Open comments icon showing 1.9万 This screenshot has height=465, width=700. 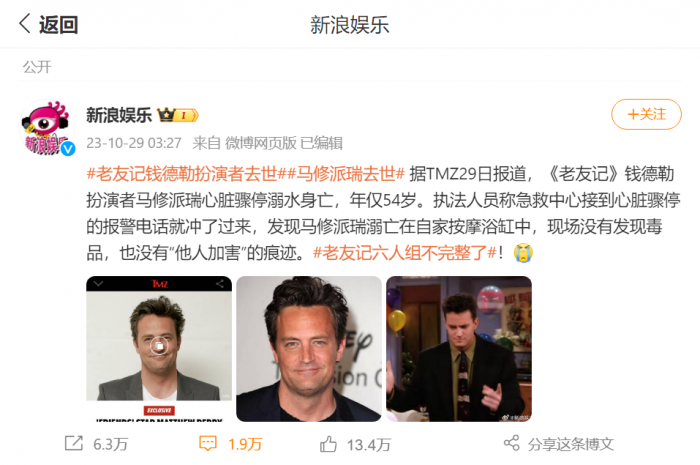click(x=208, y=444)
